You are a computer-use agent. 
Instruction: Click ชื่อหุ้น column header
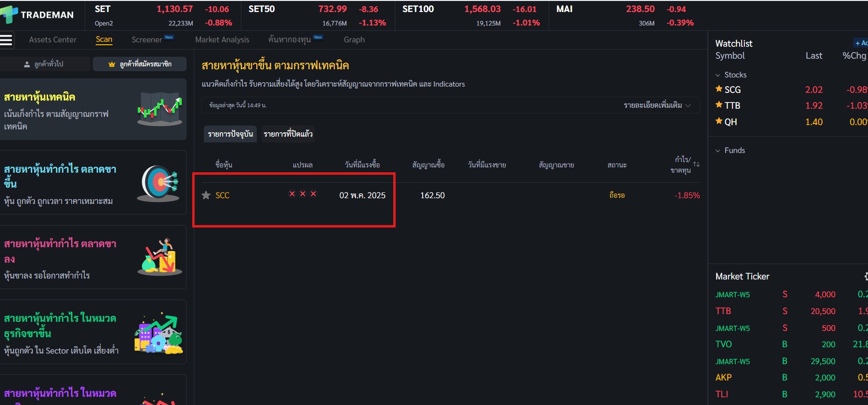(x=224, y=165)
